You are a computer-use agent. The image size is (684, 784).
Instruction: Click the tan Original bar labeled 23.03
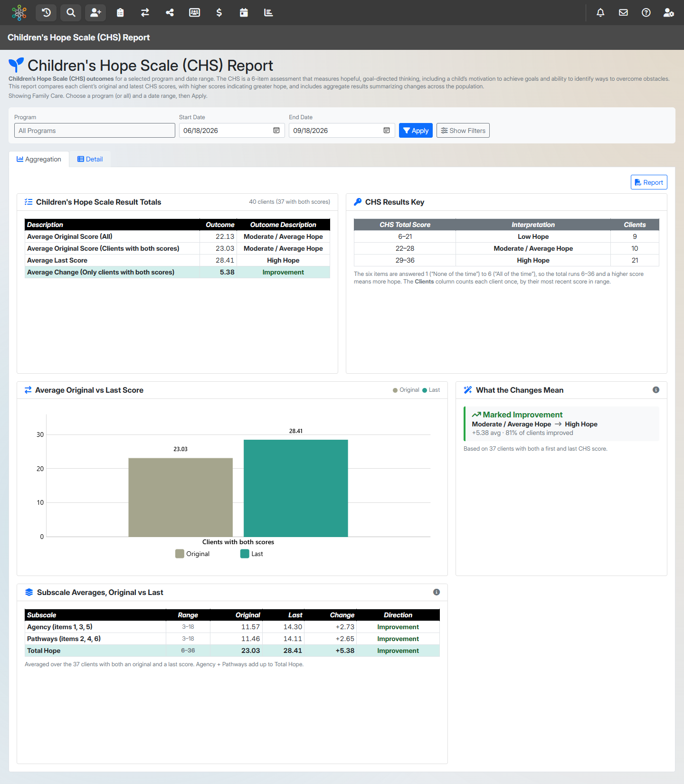click(180, 498)
